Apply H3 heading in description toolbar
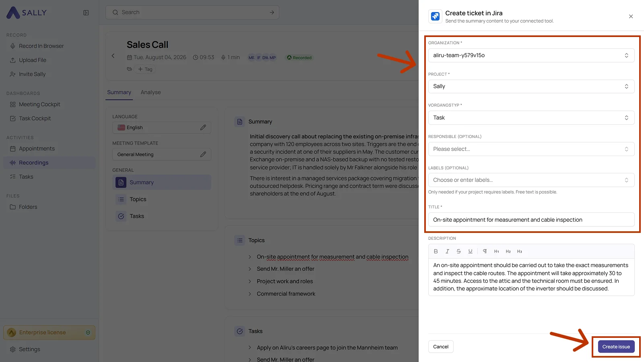The image size is (644, 362). [520, 251]
